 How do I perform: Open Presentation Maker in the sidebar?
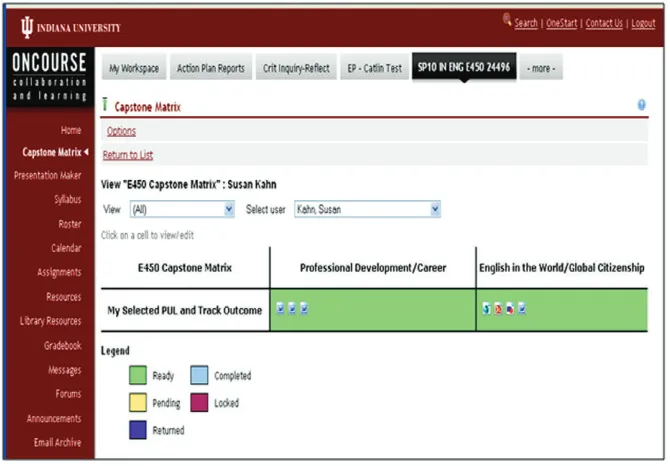coord(48,176)
